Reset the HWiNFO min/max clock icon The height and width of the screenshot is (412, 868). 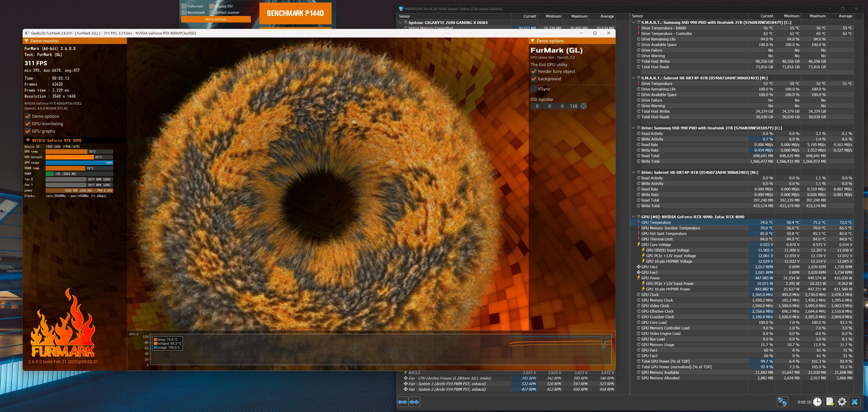click(817, 402)
